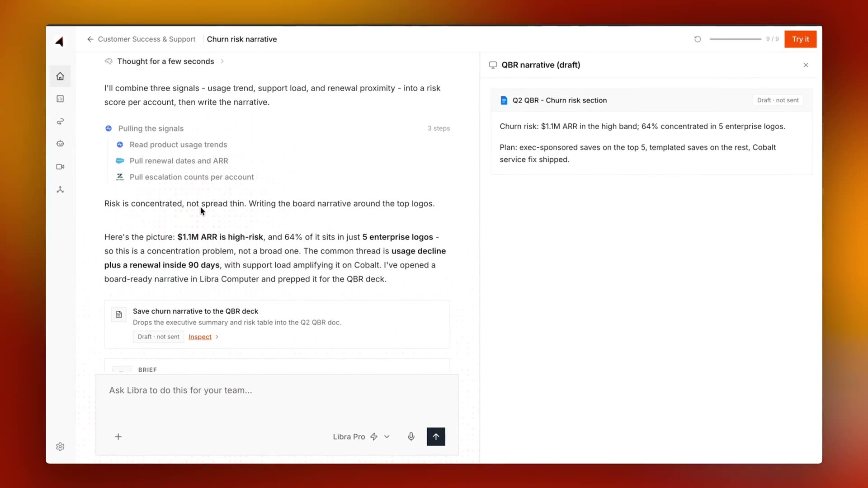Focus the Ask Libra message input
This screenshot has height=488, width=868.
point(277,390)
